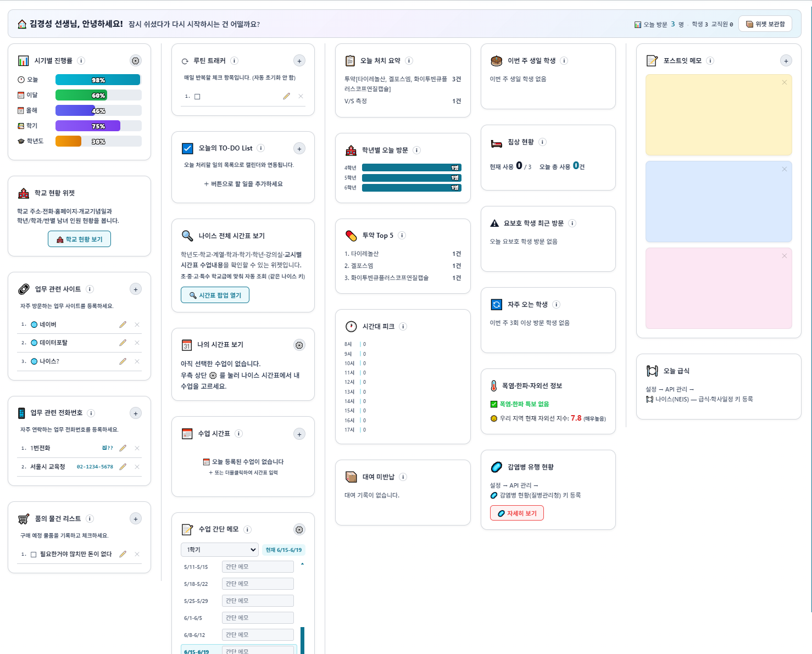Open gear settings in 나의 시간표 보기
The height and width of the screenshot is (654, 812).
point(299,345)
